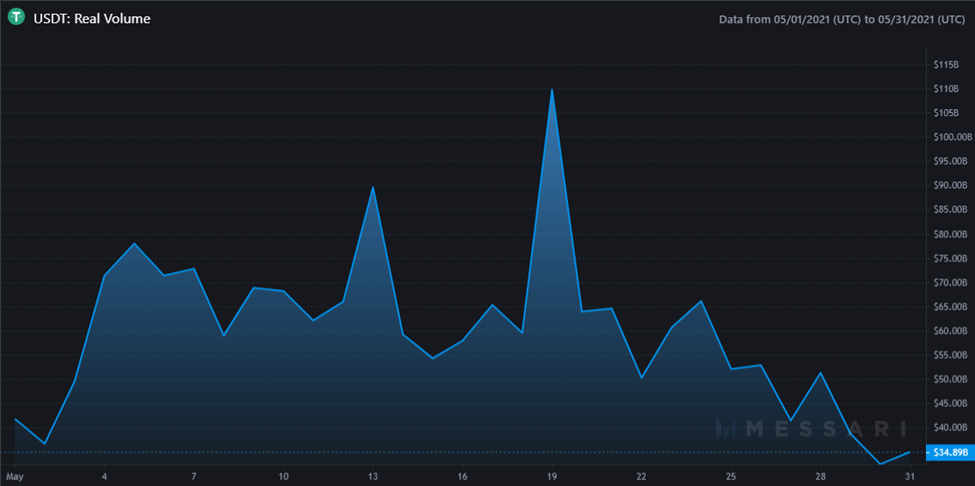
Task: Click the green Tether USDT logo icon
Action: tap(16, 18)
